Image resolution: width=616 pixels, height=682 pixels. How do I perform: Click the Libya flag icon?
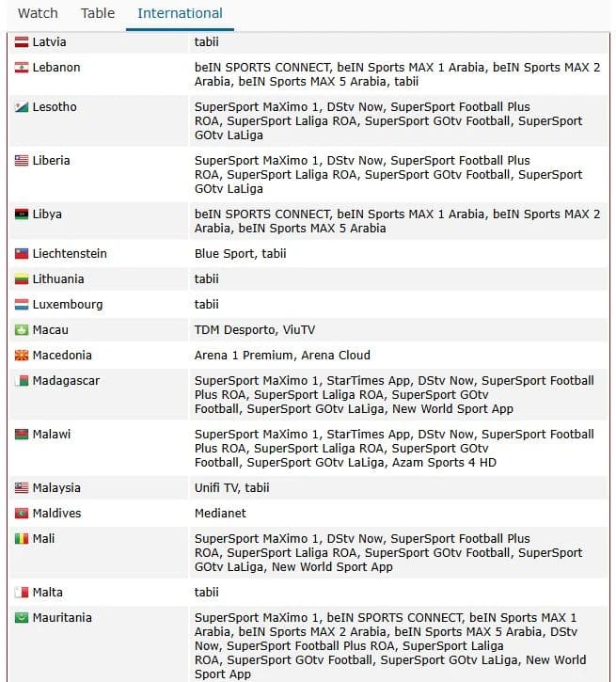(22, 214)
